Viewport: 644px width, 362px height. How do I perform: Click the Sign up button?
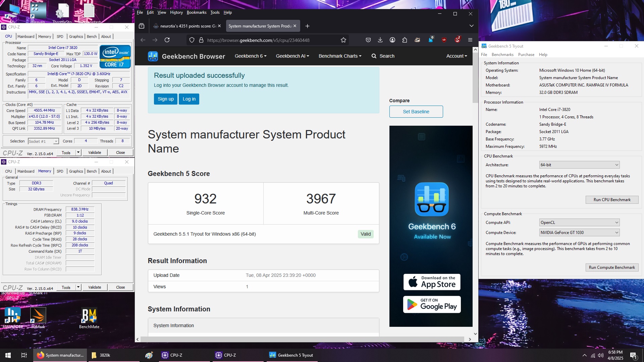click(x=166, y=99)
